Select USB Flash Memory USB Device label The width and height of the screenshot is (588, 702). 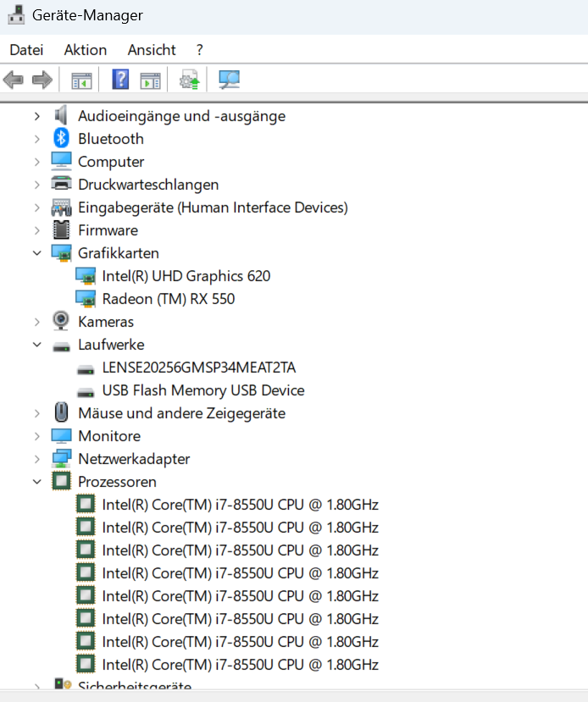[x=203, y=390]
